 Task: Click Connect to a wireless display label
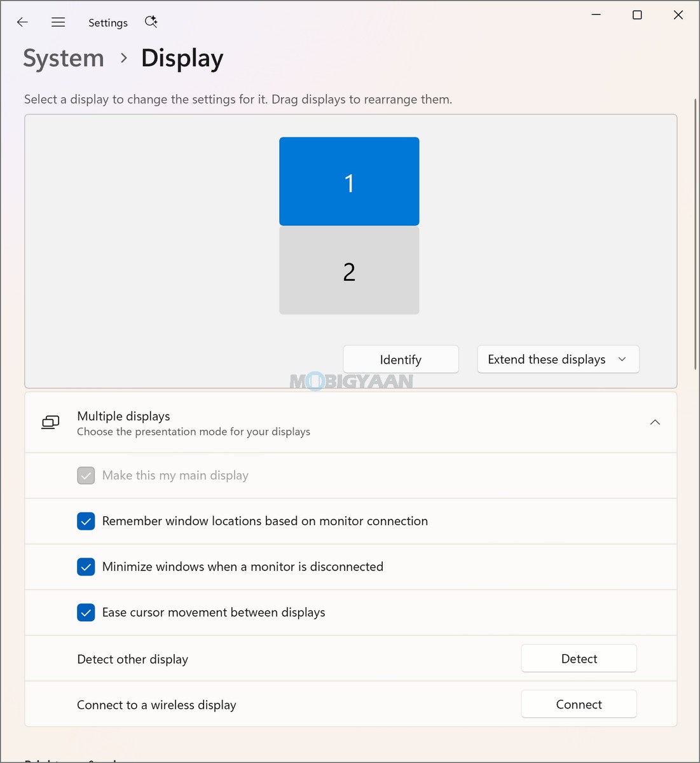point(156,705)
